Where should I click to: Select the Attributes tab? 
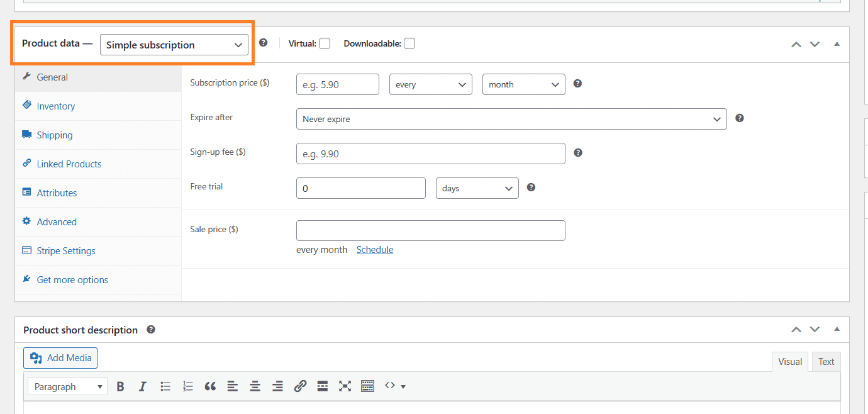pyautogui.click(x=98, y=193)
